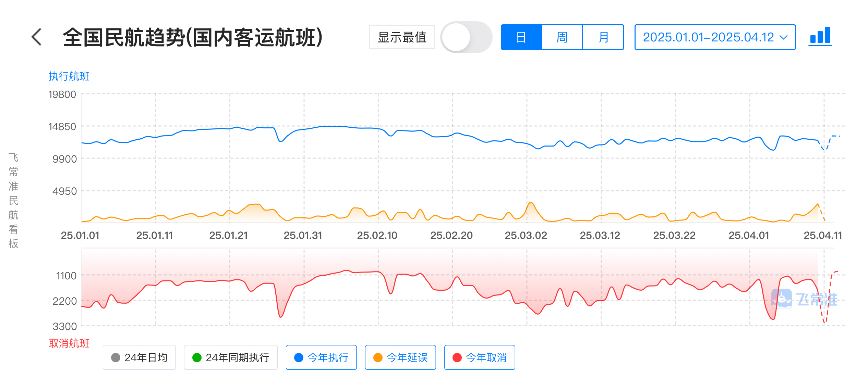Click the 显示最值 label button

[x=402, y=37]
